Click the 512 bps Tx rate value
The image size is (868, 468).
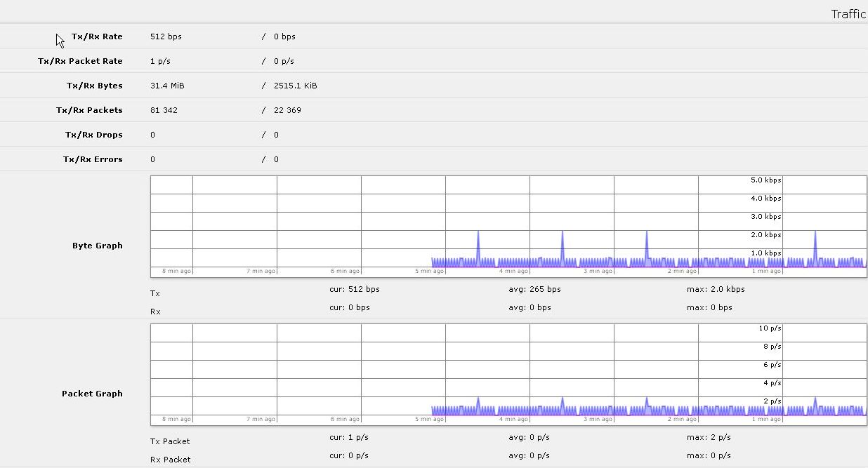coord(166,36)
